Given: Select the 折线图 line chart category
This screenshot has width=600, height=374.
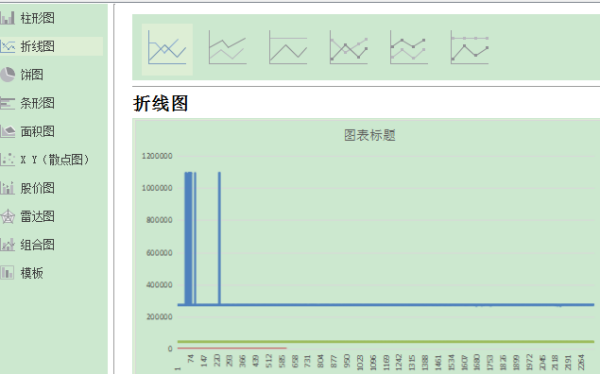Looking at the screenshot, I should [x=37, y=46].
